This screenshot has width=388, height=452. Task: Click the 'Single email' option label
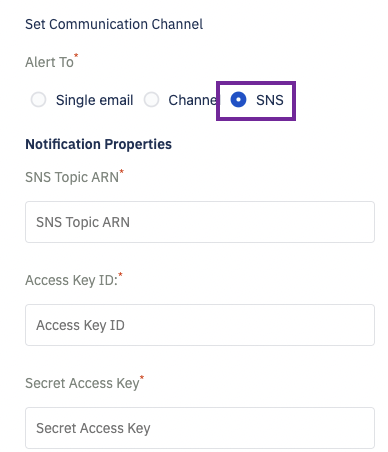click(94, 100)
